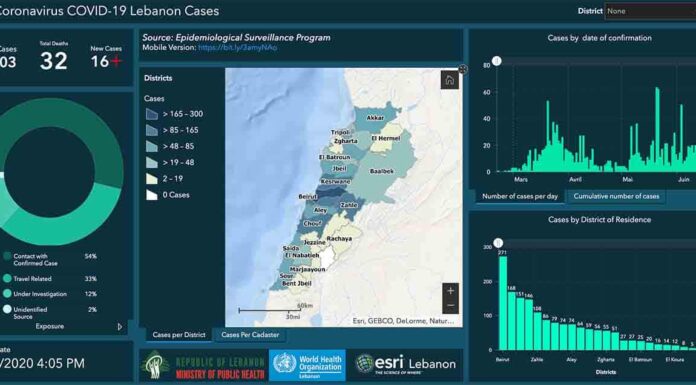Zoom in on the map with plus
Screen dimensions: 696x385
(451, 291)
